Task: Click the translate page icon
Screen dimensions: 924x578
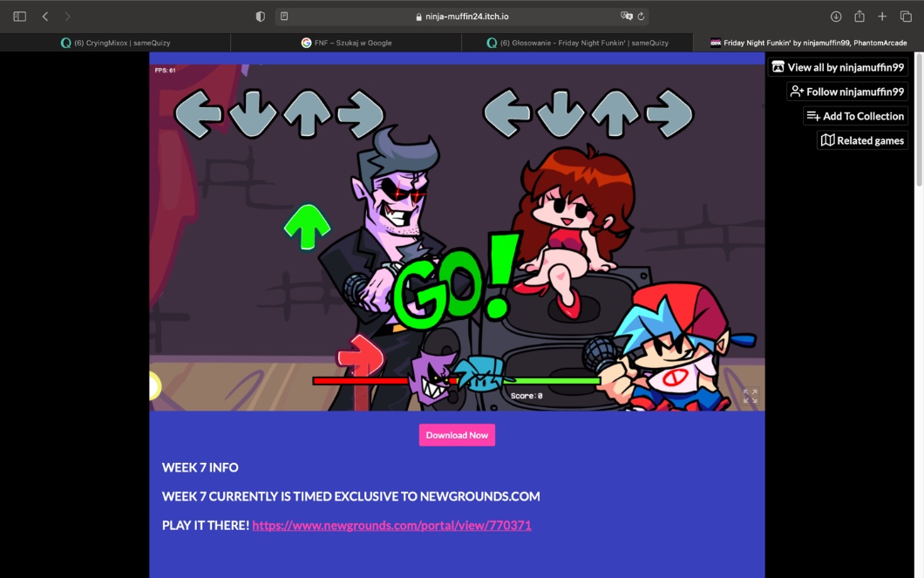Action: pyautogui.click(x=626, y=17)
